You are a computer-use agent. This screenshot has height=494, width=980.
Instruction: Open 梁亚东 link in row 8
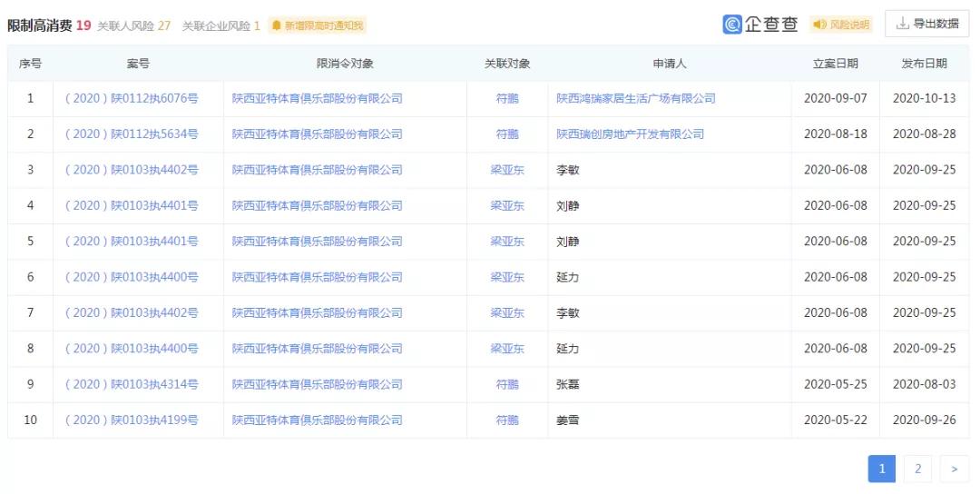tap(507, 349)
